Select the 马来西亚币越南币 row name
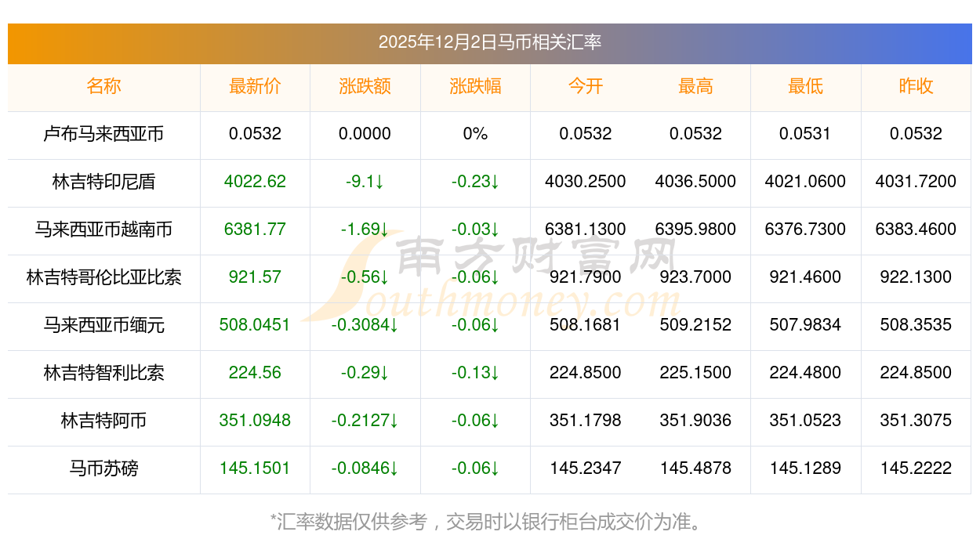Screen dimensions: 980x546 click(x=104, y=230)
